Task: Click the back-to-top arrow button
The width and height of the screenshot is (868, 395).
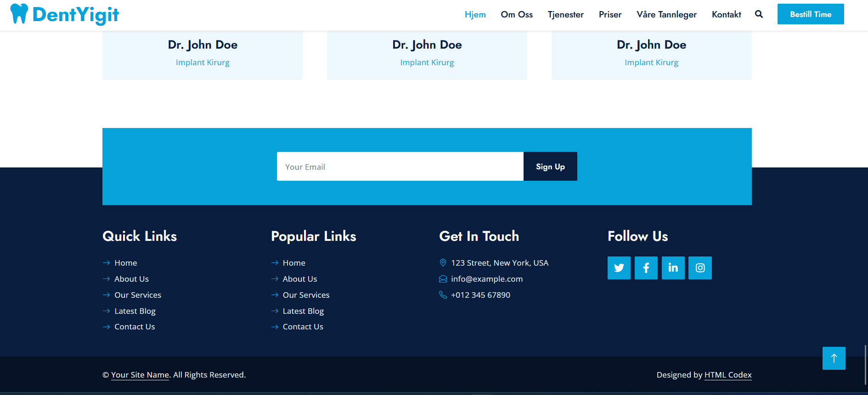Action: pos(834,358)
